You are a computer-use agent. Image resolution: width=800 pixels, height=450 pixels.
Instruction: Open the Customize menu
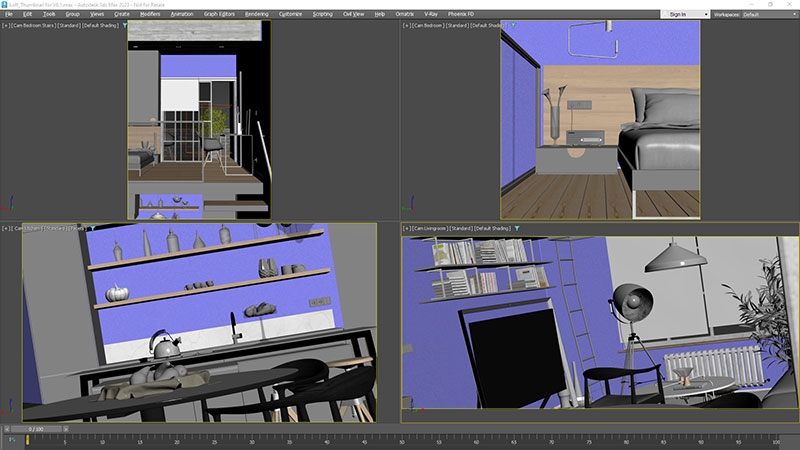pos(290,14)
